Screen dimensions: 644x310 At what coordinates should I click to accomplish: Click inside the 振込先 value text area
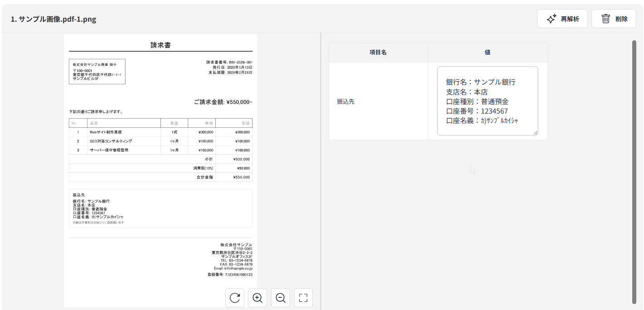(x=487, y=101)
